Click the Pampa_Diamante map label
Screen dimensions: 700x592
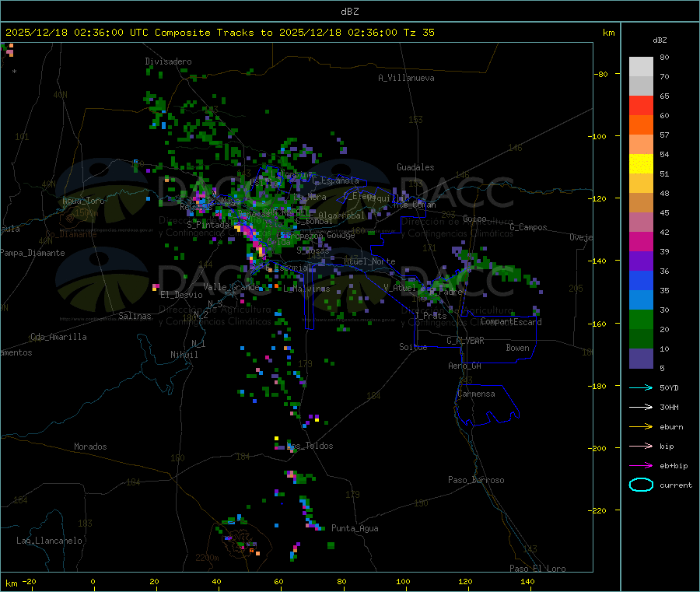(33, 253)
